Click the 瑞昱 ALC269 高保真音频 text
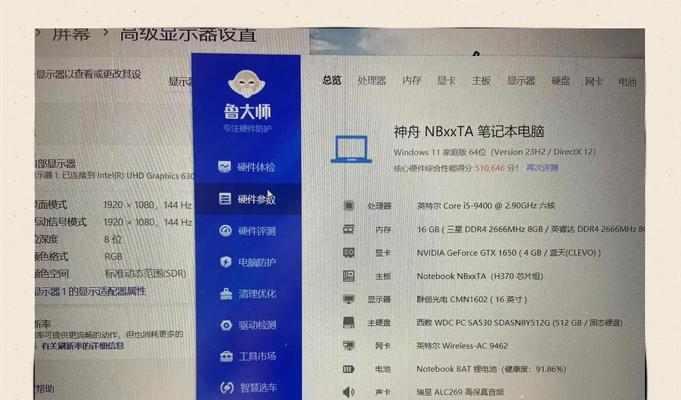The height and width of the screenshot is (400, 681). tap(460, 392)
